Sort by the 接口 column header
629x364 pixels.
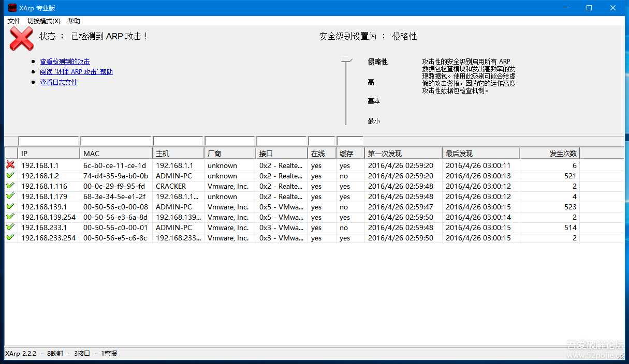[x=282, y=154]
